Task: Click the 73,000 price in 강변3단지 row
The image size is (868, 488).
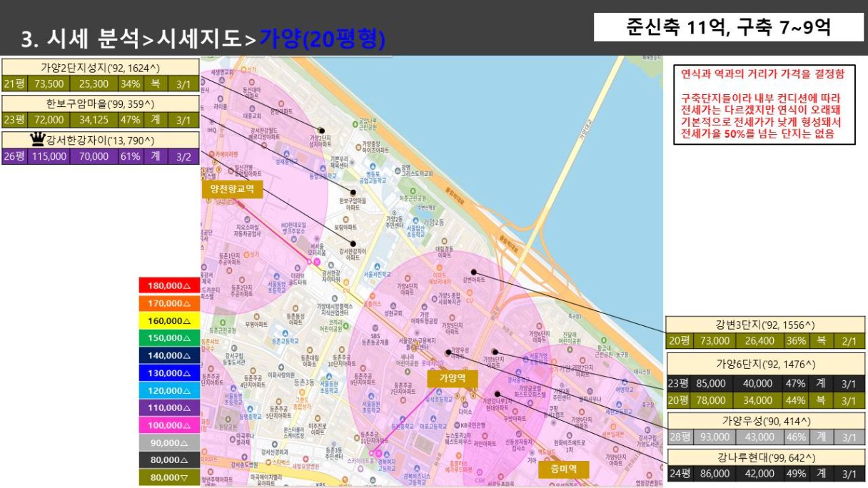Action: point(715,341)
